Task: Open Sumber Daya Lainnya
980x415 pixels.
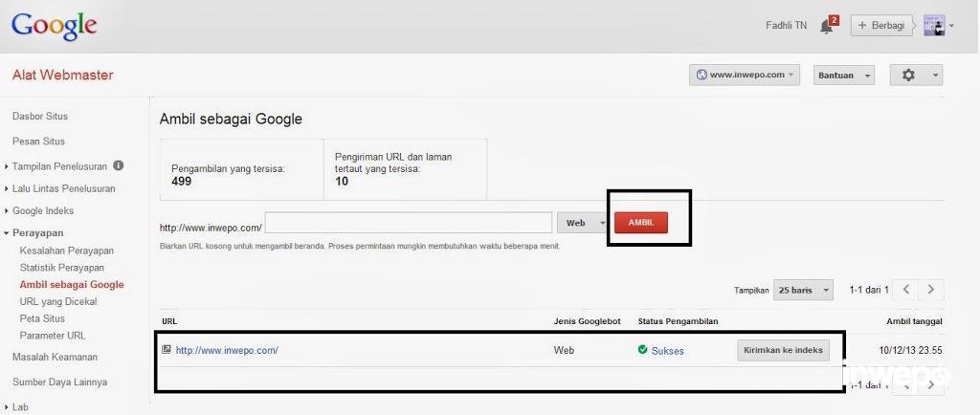Action: (x=59, y=382)
